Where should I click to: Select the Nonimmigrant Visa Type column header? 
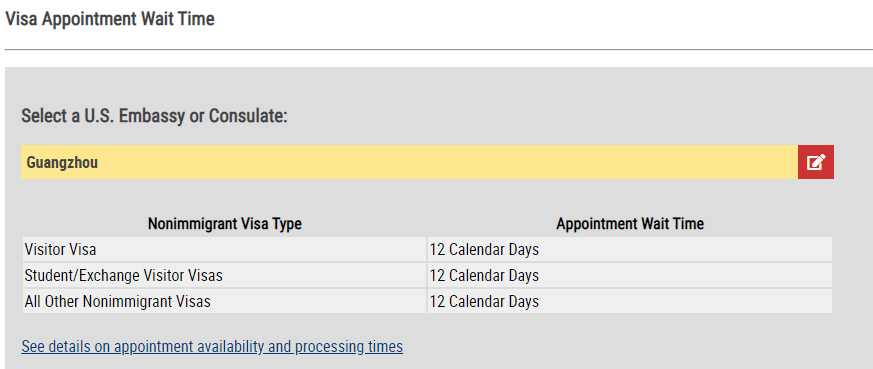(224, 224)
